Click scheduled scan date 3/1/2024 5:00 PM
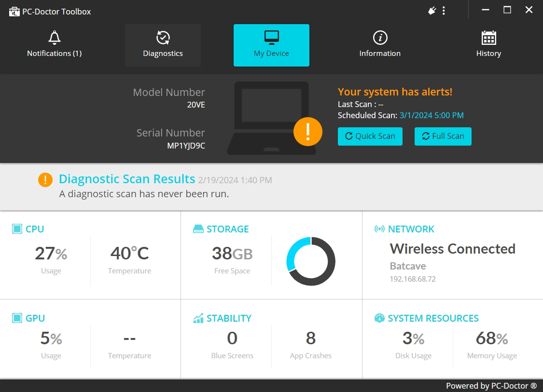 (x=432, y=115)
